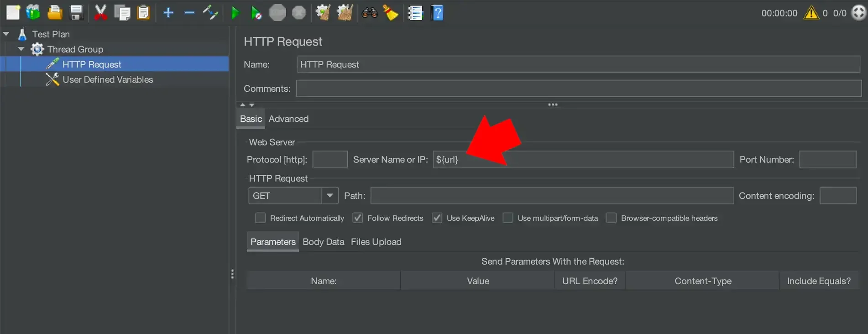
Task: Enable Browser-compatible headers checkbox
Action: pyautogui.click(x=612, y=218)
